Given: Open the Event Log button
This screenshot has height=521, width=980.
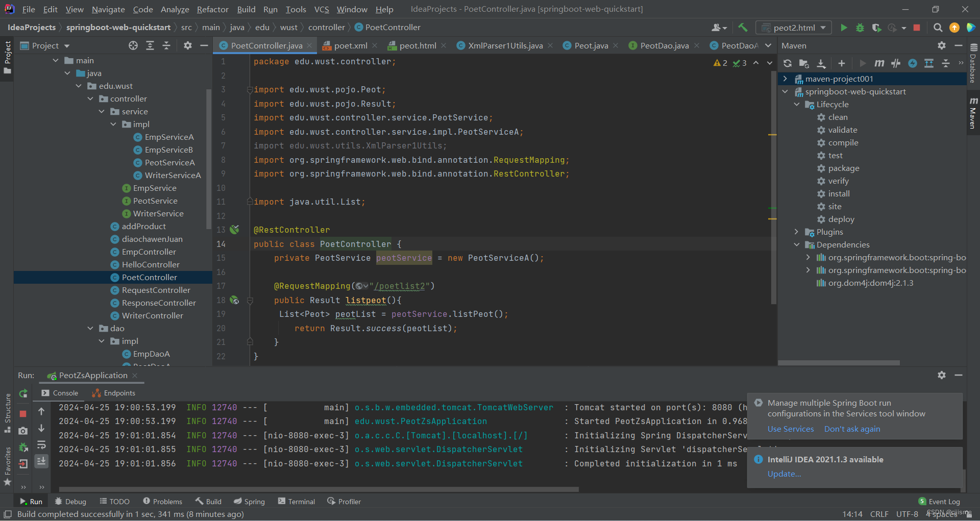Looking at the screenshot, I should [x=939, y=501].
